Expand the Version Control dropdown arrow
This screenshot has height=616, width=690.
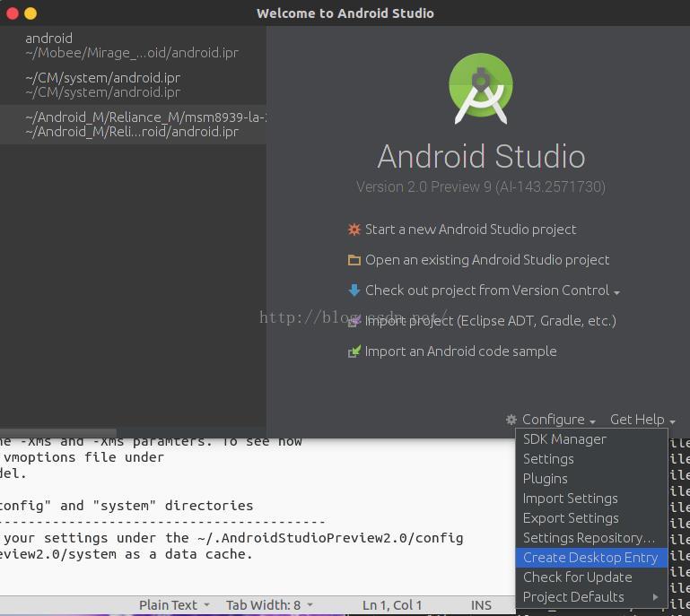616,293
